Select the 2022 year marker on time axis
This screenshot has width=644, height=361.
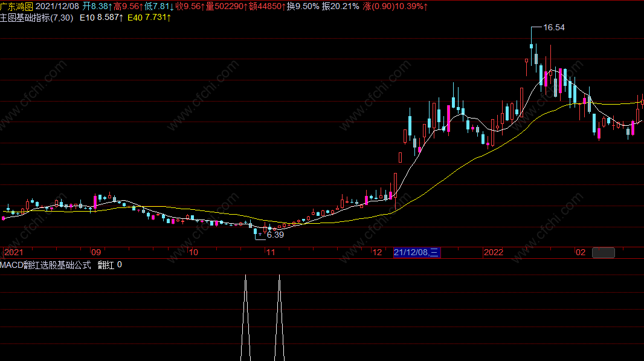[493, 252]
